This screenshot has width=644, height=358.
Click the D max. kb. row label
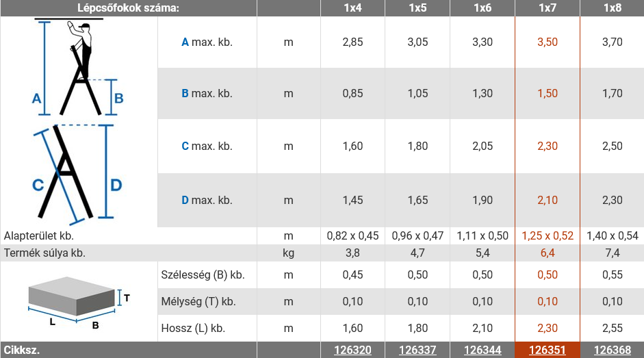pyautogui.click(x=207, y=200)
